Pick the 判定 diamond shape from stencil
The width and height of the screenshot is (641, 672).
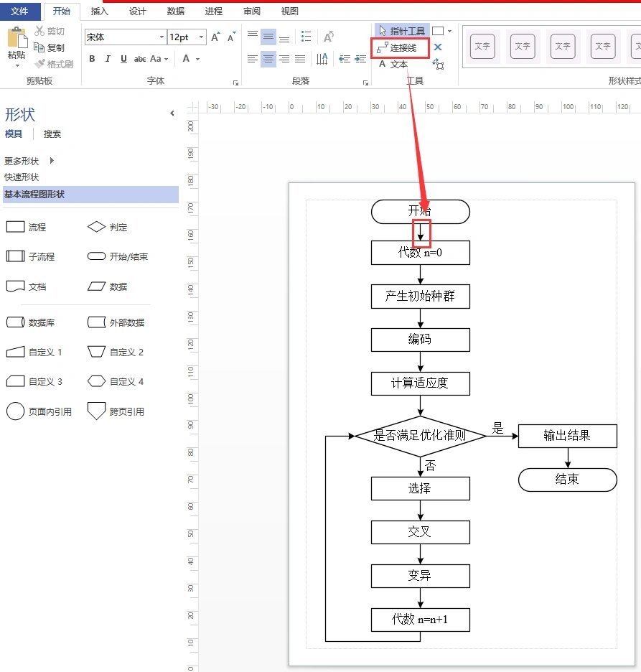tap(97, 227)
